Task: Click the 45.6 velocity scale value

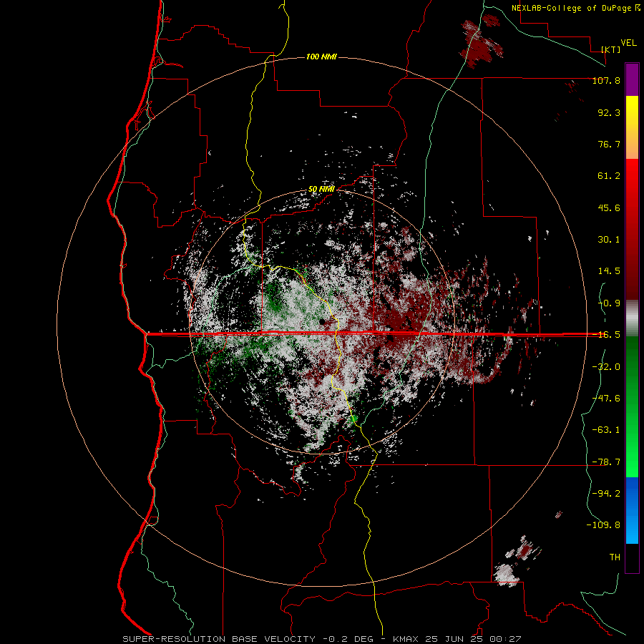Action: click(609, 208)
